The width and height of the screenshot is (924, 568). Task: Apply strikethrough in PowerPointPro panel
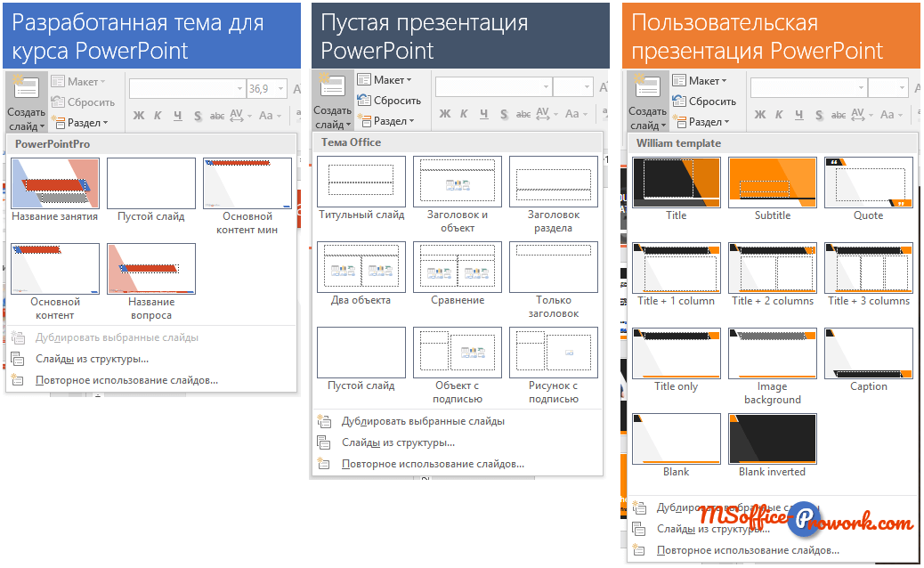(217, 116)
